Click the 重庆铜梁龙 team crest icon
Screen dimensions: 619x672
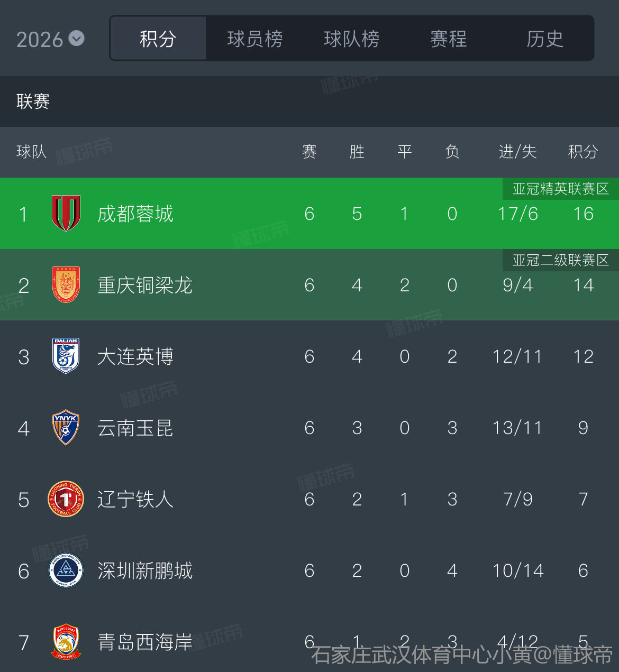coord(66,285)
